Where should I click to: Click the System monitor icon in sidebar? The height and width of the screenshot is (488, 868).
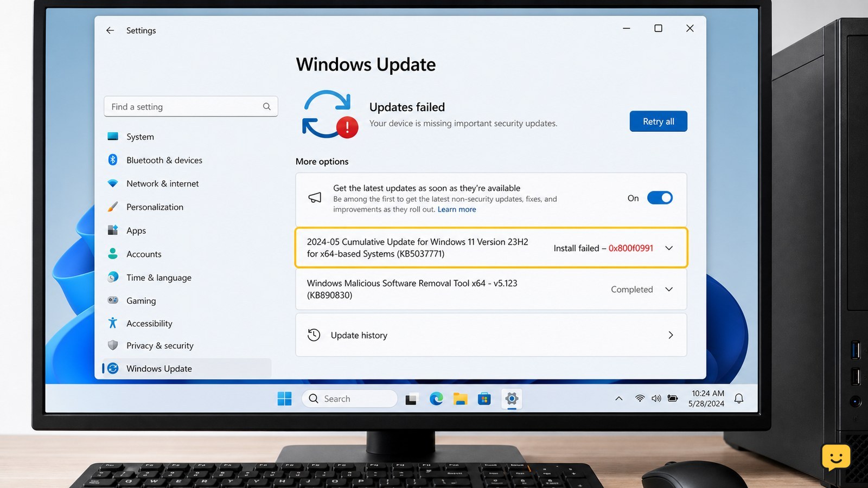[113, 137]
